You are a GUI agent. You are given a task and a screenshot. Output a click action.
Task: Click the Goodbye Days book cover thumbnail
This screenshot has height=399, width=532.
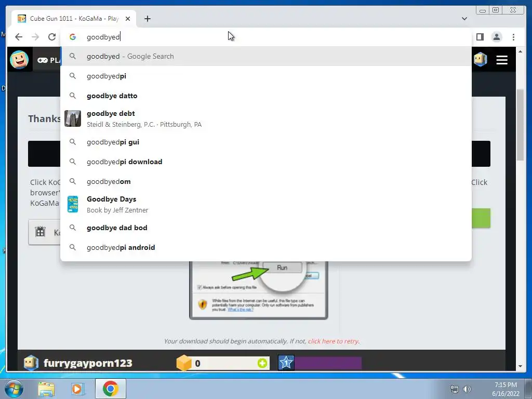click(x=73, y=204)
